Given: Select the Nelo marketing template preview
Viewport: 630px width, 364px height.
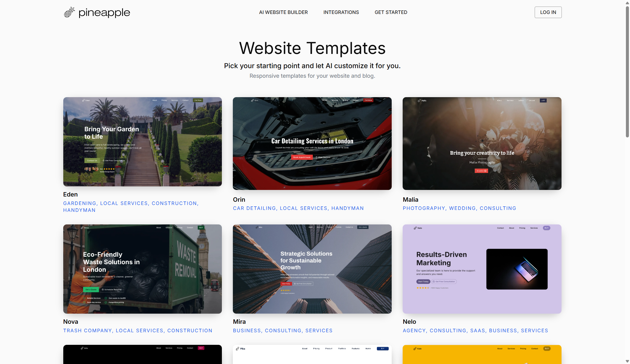Looking at the screenshot, I should pyautogui.click(x=482, y=269).
